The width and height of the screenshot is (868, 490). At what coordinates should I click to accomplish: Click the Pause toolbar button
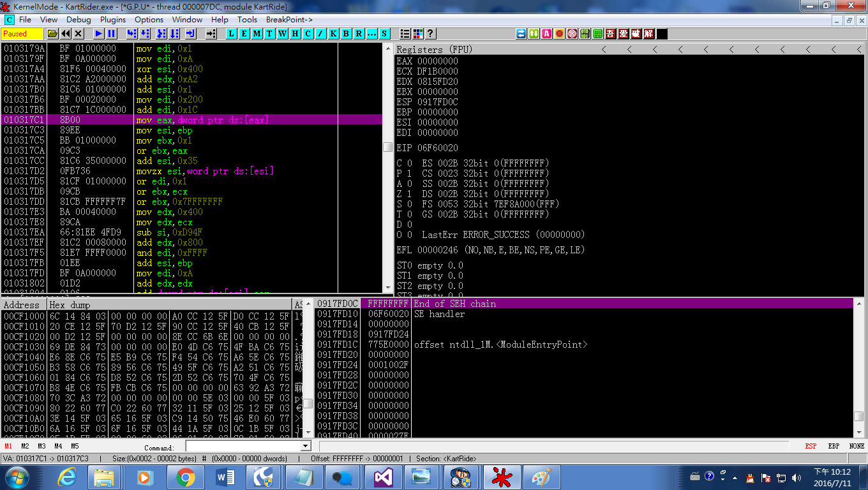[x=111, y=34]
